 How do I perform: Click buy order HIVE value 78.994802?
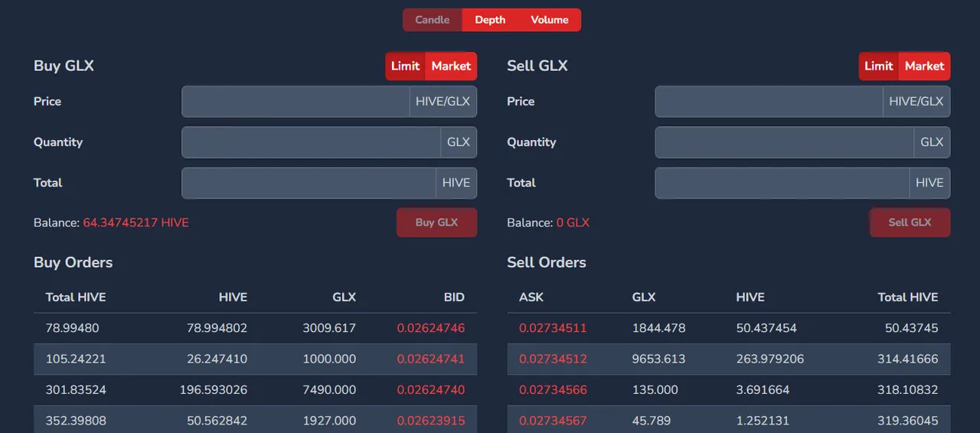point(217,328)
